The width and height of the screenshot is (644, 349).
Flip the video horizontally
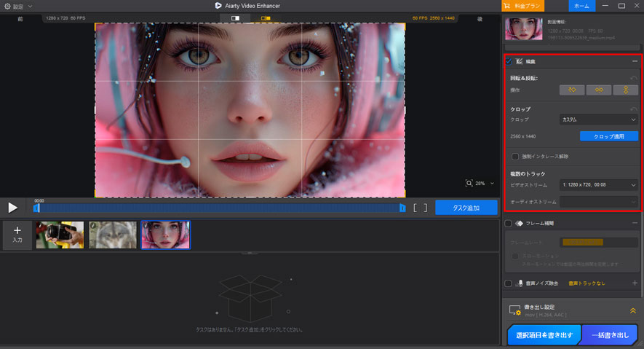coord(599,90)
